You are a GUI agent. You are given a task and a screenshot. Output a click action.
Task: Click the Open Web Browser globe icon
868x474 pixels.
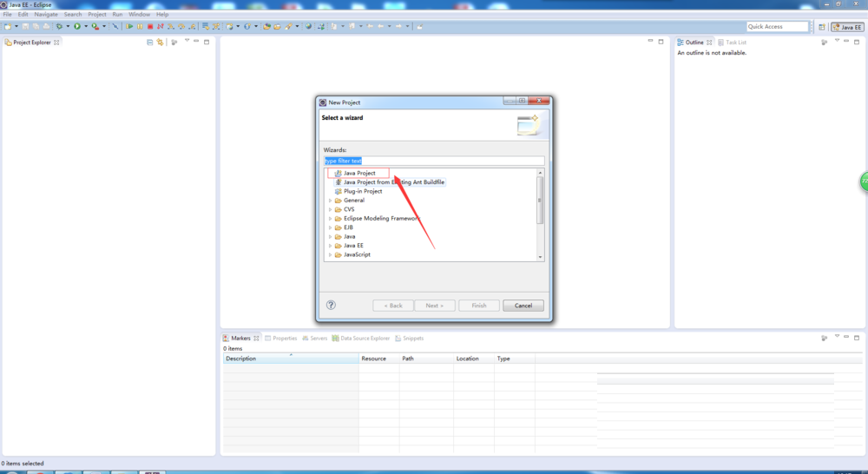click(x=308, y=27)
